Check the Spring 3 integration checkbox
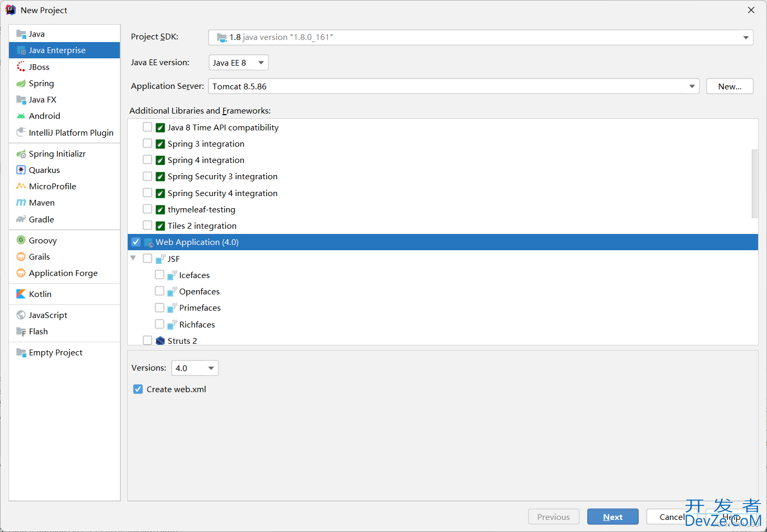This screenshot has width=767, height=532. tap(148, 144)
